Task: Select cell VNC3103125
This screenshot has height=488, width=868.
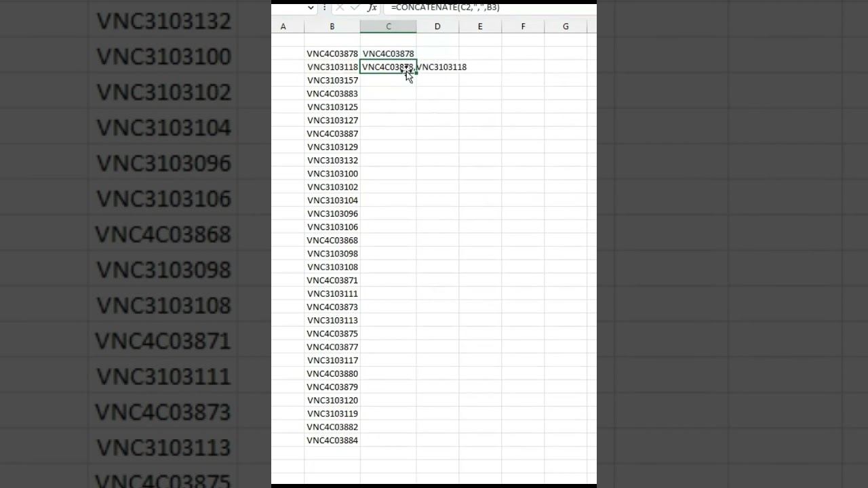Action: (332, 107)
